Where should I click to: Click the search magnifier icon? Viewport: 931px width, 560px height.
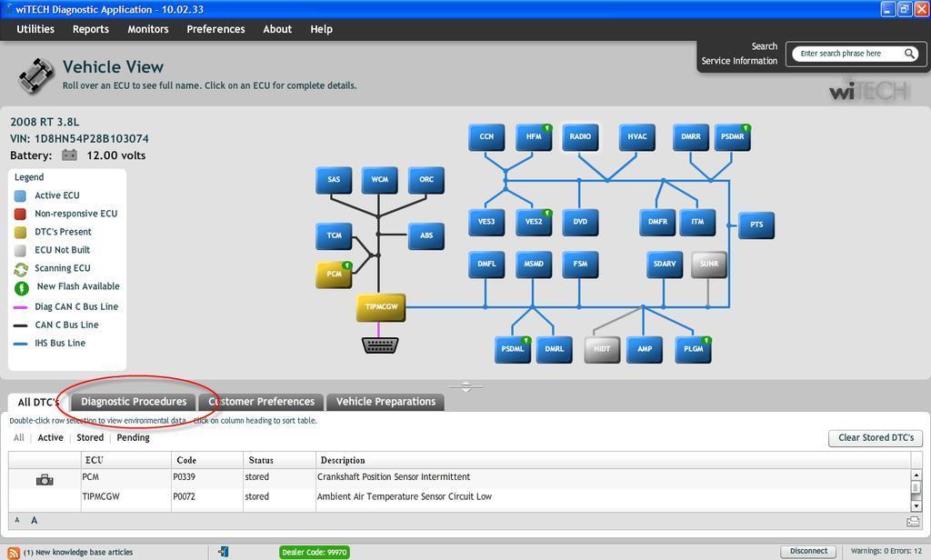coord(909,54)
